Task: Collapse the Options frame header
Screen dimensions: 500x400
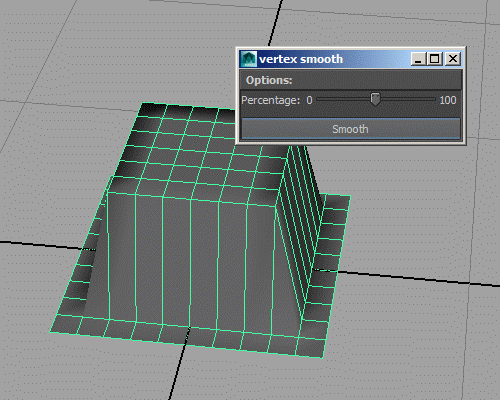Action: [351, 80]
